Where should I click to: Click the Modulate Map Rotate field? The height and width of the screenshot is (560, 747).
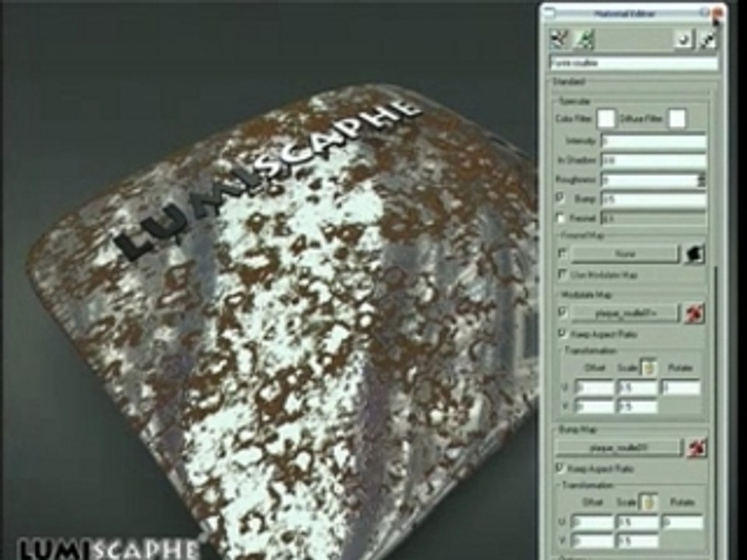pyautogui.click(x=680, y=387)
